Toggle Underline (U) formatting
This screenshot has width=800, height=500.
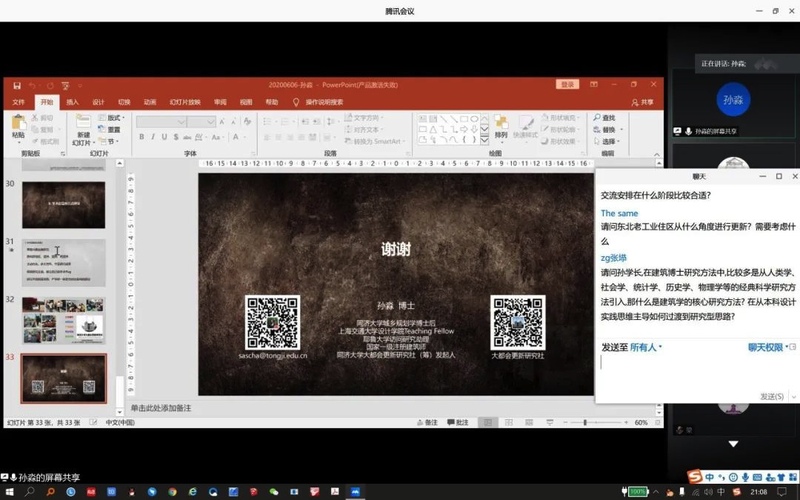164,137
